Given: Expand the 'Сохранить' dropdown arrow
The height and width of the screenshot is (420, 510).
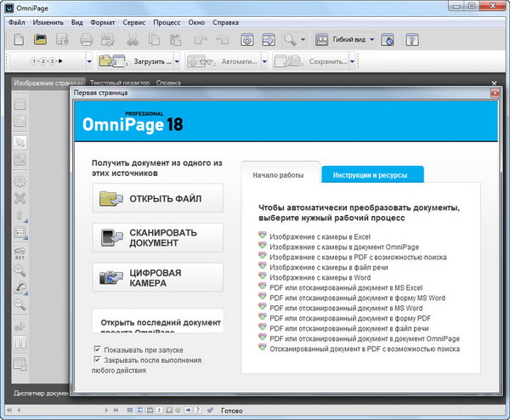Looking at the screenshot, I should pyautogui.click(x=349, y=62).
